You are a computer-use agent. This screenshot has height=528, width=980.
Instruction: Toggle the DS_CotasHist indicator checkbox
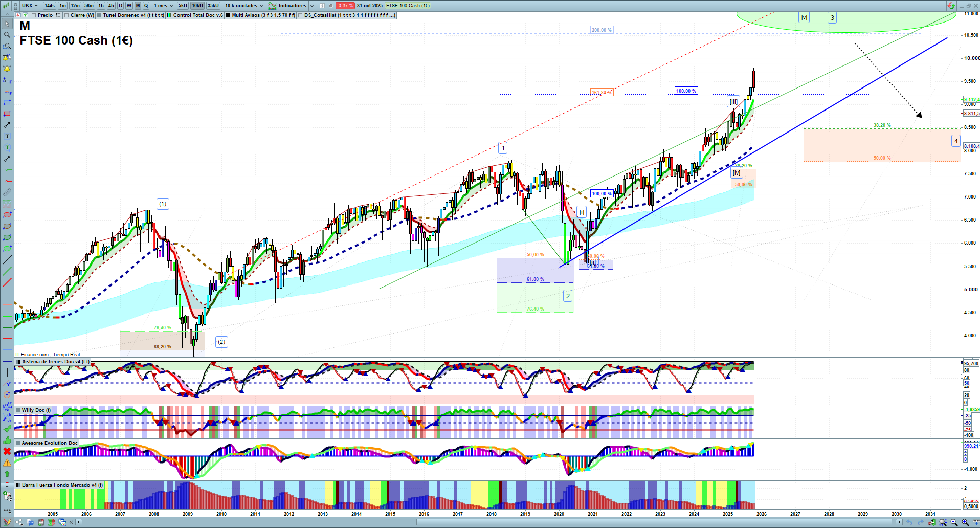[x=300, y=15]
